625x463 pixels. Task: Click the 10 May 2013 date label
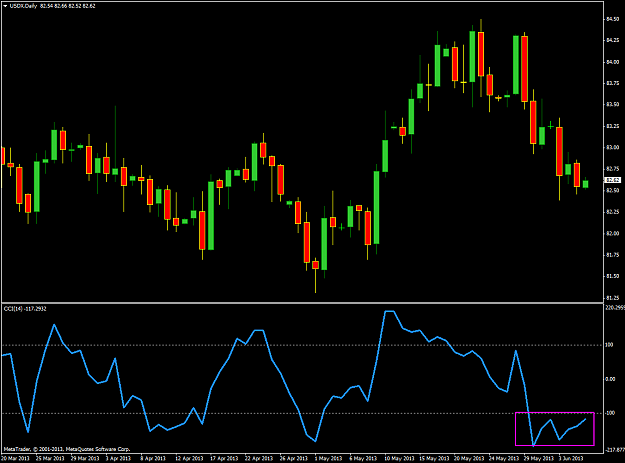(399, 459)
